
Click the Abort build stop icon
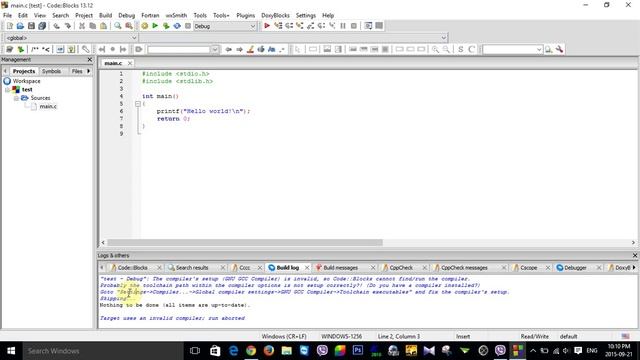pos(188,26)
